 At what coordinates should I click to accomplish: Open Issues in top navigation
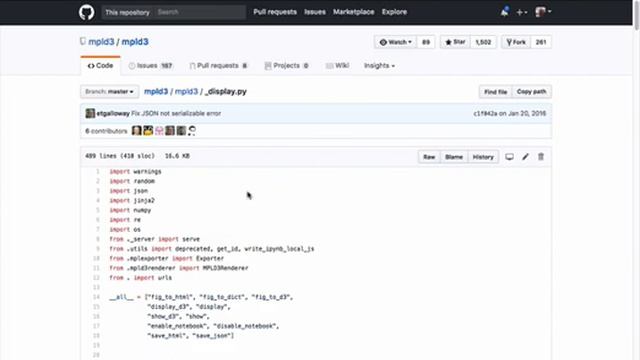point(315,12)
